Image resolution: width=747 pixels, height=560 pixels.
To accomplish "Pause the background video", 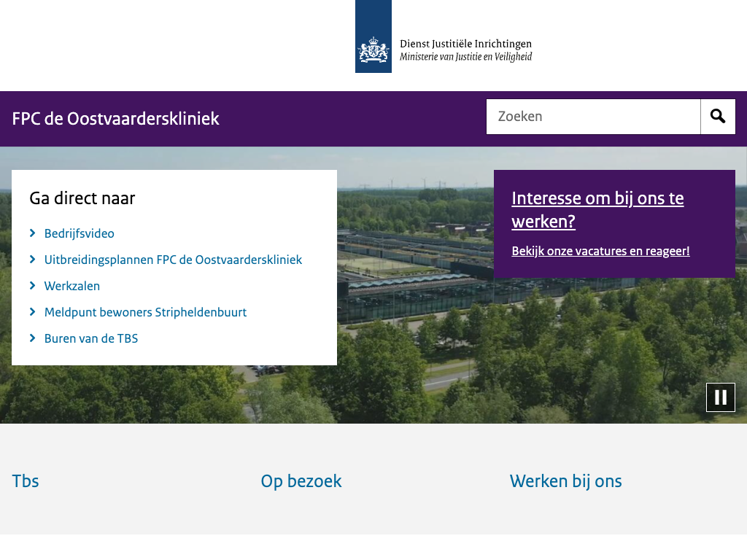I will [720, 397].
